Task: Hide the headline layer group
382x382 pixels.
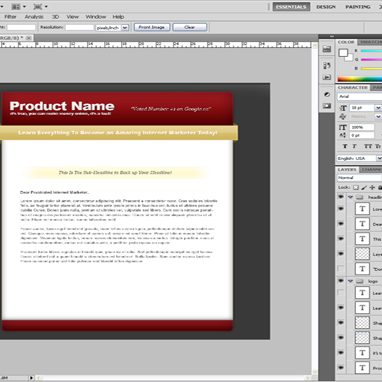Action: click(341, 197)
